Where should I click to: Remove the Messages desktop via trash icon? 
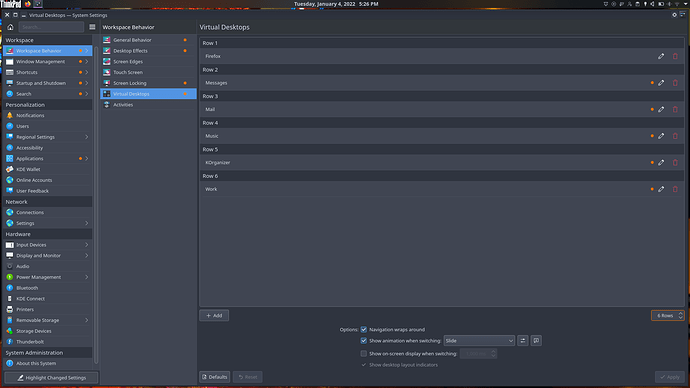[675, 83]
